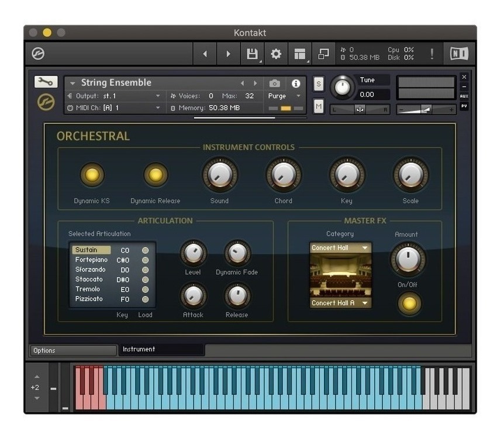
Task: Toggle load for Sustain articulation
Action: [145, 250]
